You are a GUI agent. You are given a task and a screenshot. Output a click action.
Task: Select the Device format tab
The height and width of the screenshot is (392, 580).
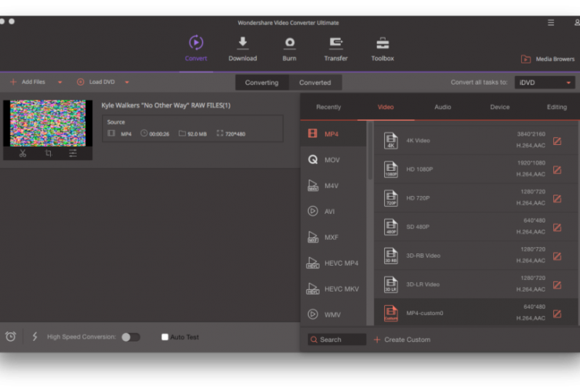click(x=500, y=107)
